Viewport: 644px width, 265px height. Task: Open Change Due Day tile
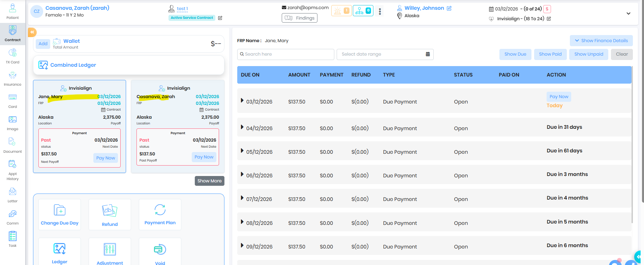(60, 214)
